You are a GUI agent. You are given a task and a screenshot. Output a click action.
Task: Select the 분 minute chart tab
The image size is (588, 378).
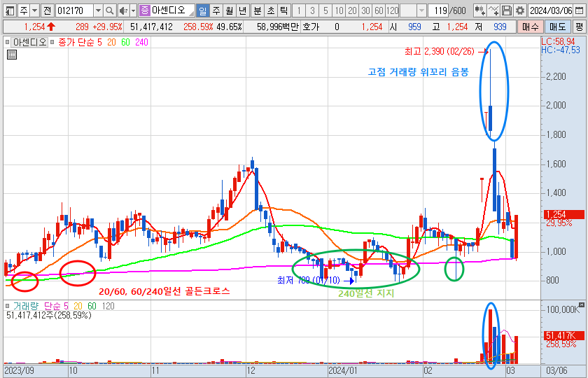coord(257,10)
